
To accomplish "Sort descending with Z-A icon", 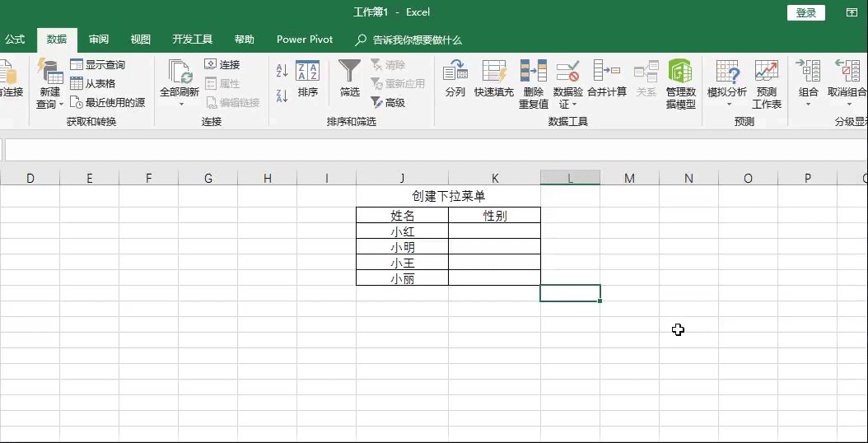I will (282, 96).
